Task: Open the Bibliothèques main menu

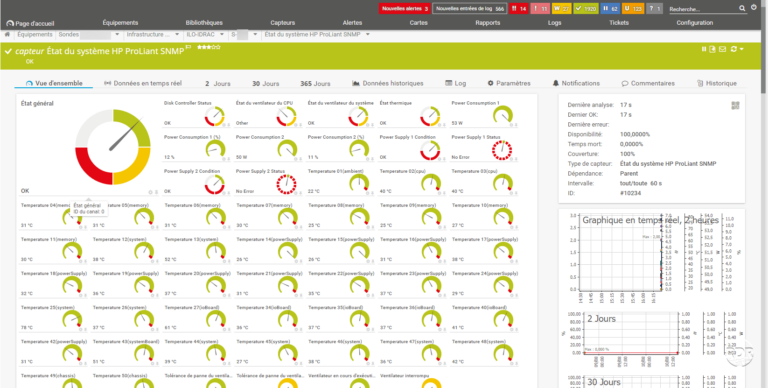Action: coord(204,23)
